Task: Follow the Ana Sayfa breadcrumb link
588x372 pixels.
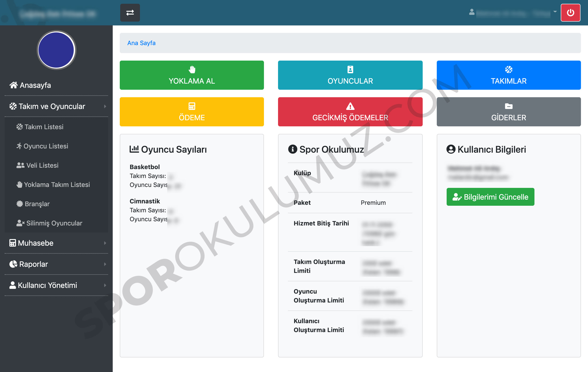Action: [x=141, y=43]
